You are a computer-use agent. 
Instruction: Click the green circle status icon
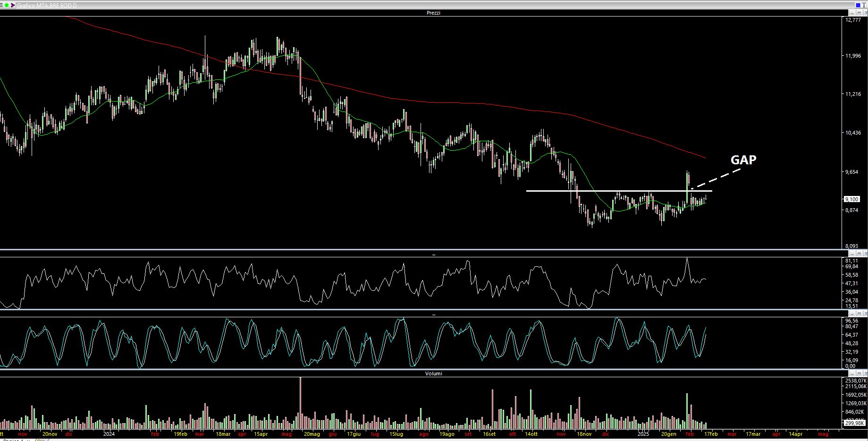[7, 5]
